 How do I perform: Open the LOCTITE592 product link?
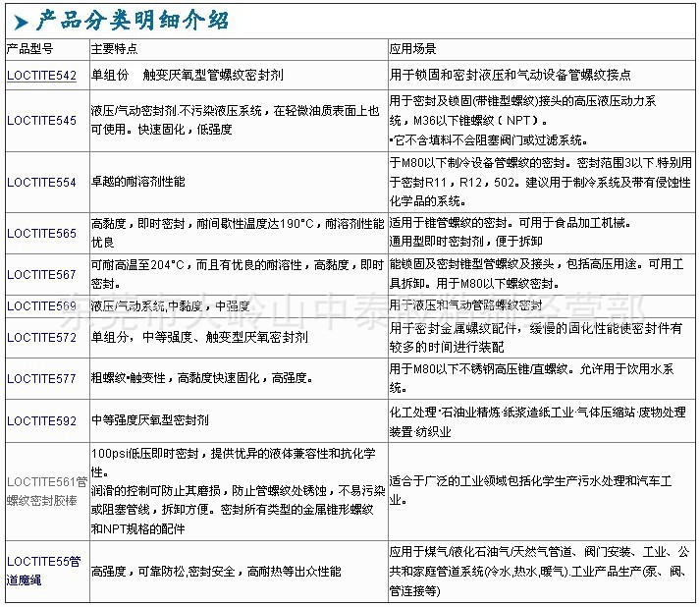tap(41, 420)
